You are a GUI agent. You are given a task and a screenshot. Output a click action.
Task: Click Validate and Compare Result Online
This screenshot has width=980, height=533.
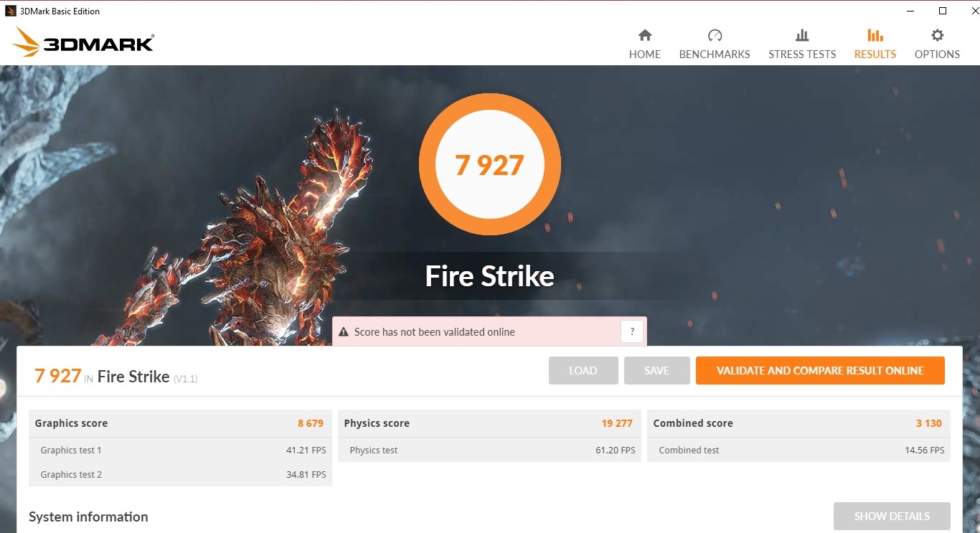coord(820,371)
